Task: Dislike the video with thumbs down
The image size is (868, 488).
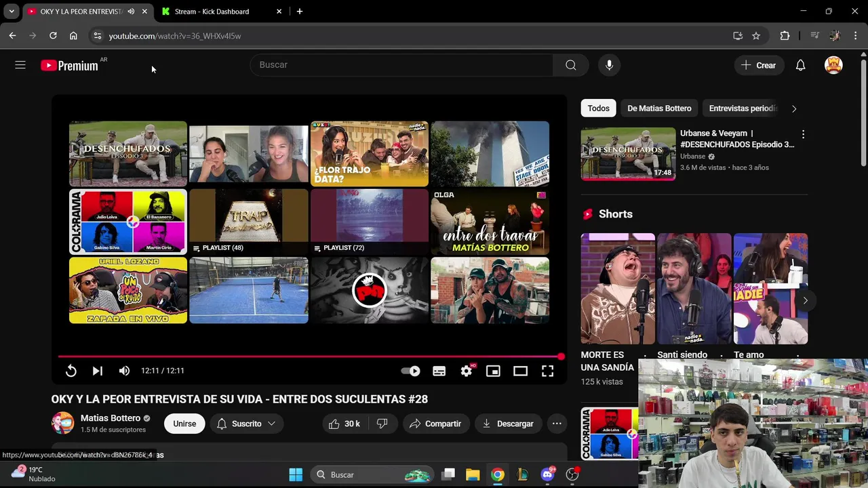Action: tap(382, 424)
